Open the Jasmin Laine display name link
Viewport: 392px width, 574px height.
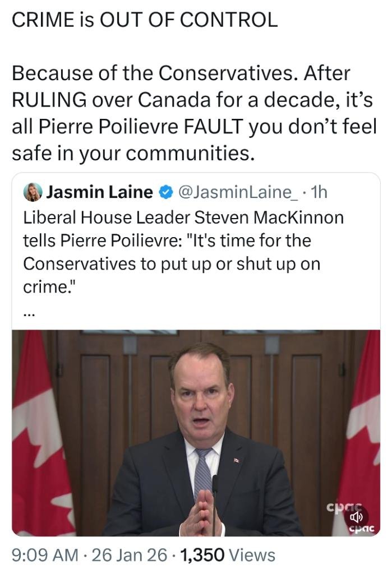(99, 192)
